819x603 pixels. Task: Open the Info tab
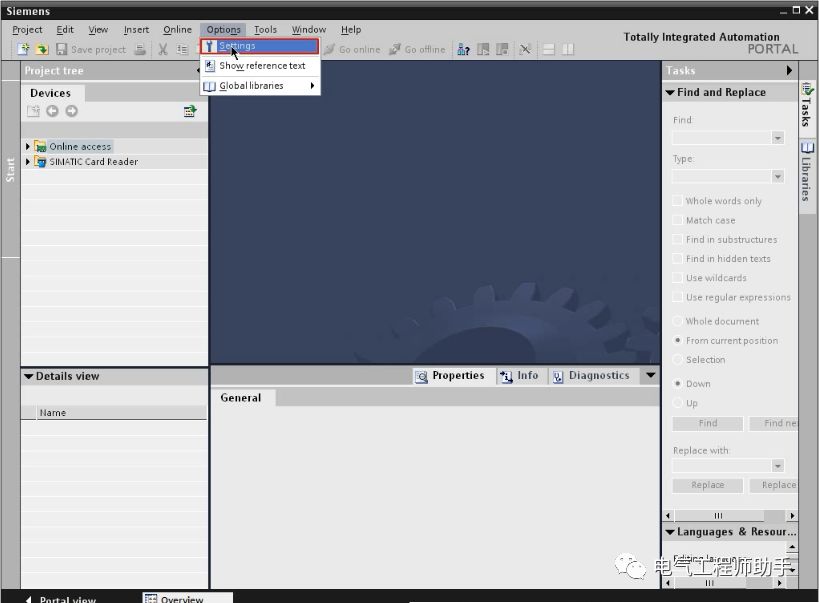[520, 376]
